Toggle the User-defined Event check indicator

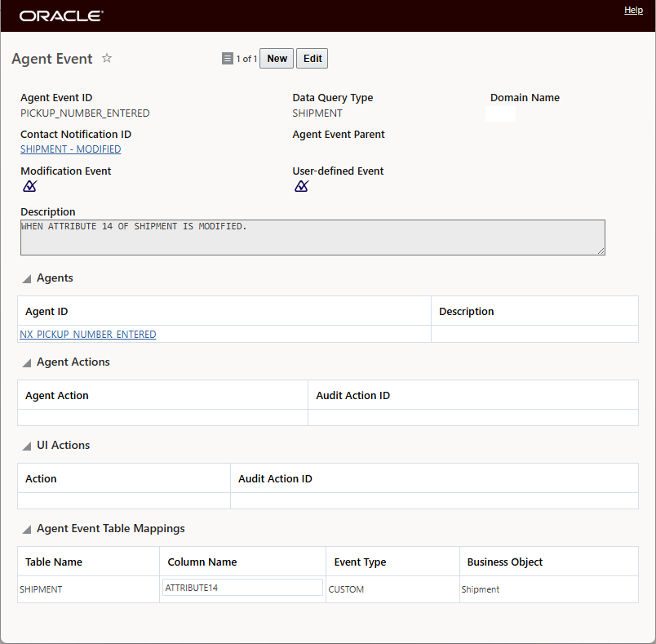(302, 186)
